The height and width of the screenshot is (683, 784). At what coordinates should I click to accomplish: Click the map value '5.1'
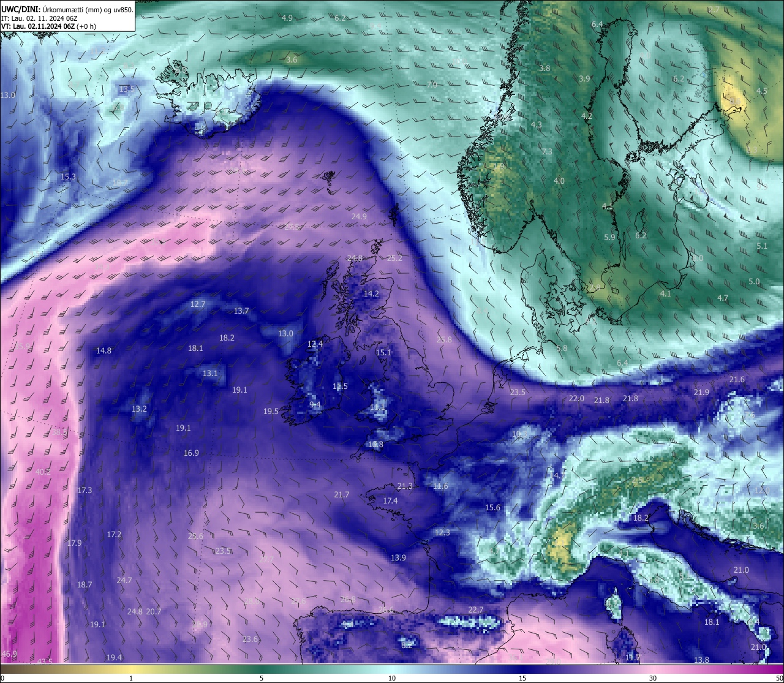tap(762, 246)
